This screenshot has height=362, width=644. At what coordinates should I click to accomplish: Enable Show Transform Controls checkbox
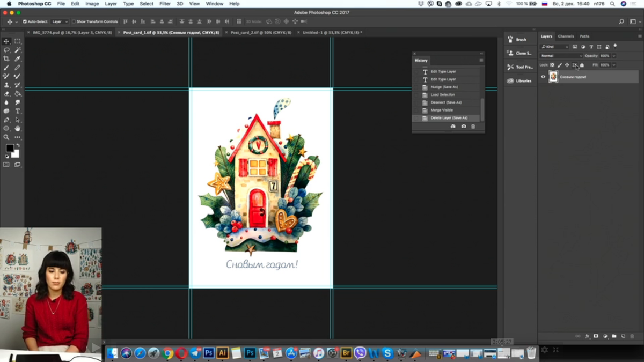click(74, 22)
